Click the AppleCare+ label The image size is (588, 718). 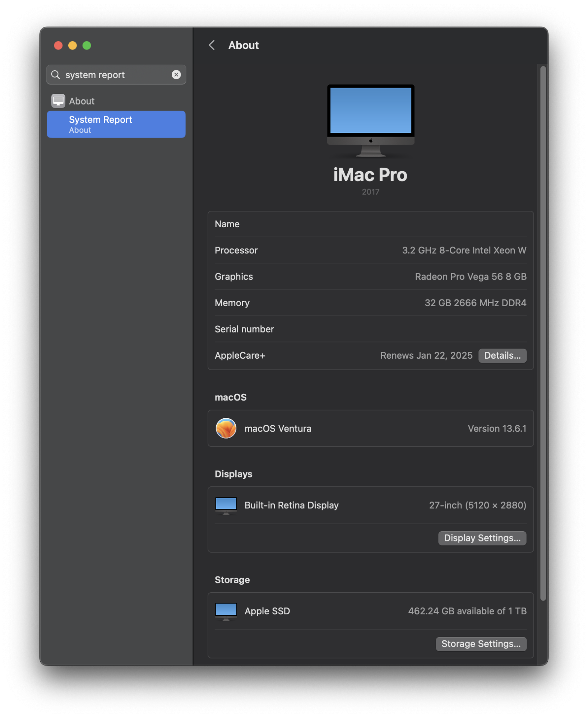(x=240, y=355)
